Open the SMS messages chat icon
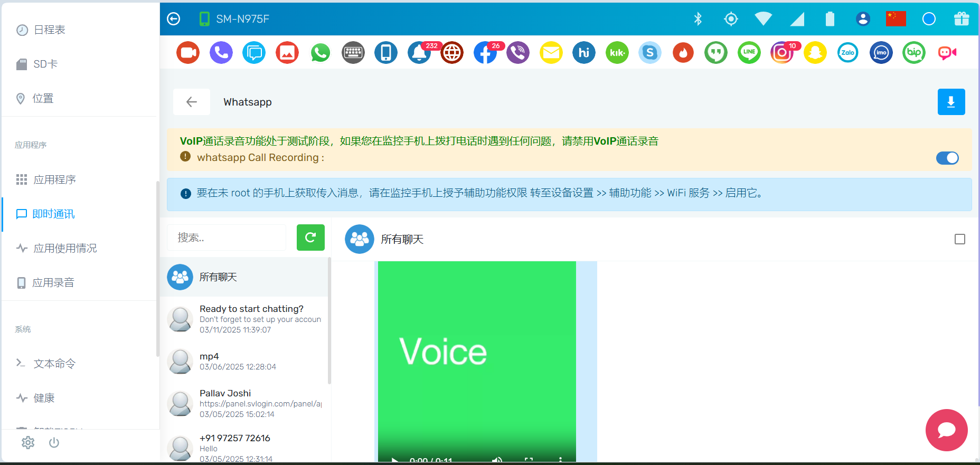 click(254, 52)
